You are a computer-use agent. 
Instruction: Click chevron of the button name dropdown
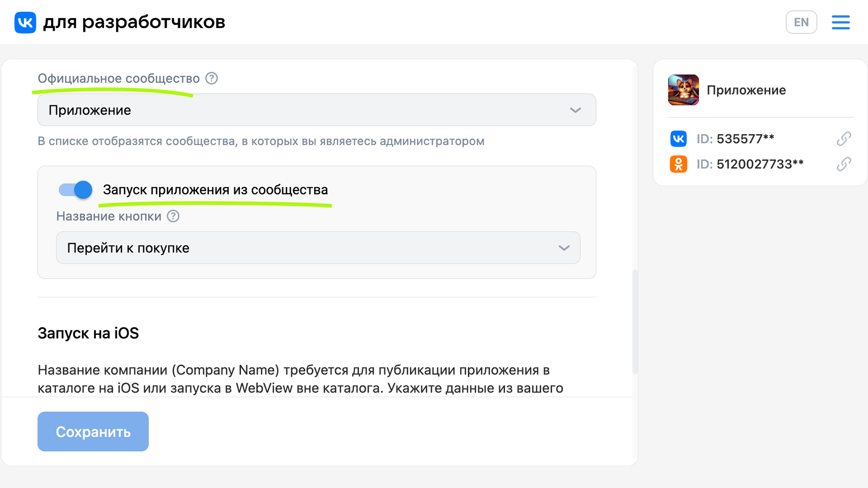tap(564, 248)
